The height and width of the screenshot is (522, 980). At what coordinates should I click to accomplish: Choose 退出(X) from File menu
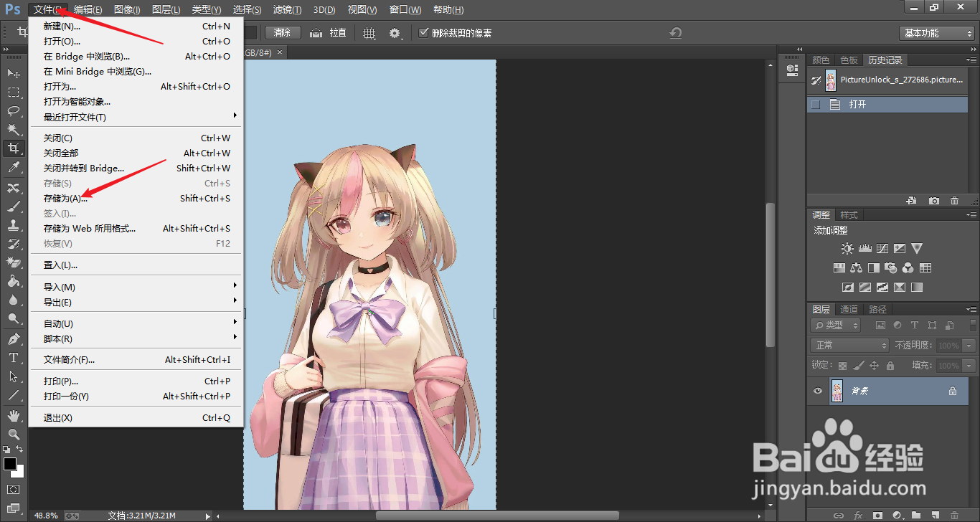(136, 417)
